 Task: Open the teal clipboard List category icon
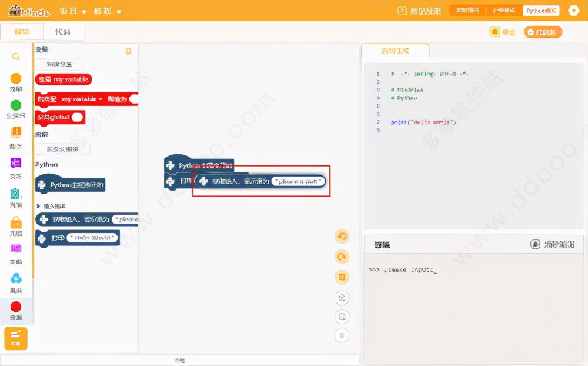pyautogui.click(x=15, y=194)
